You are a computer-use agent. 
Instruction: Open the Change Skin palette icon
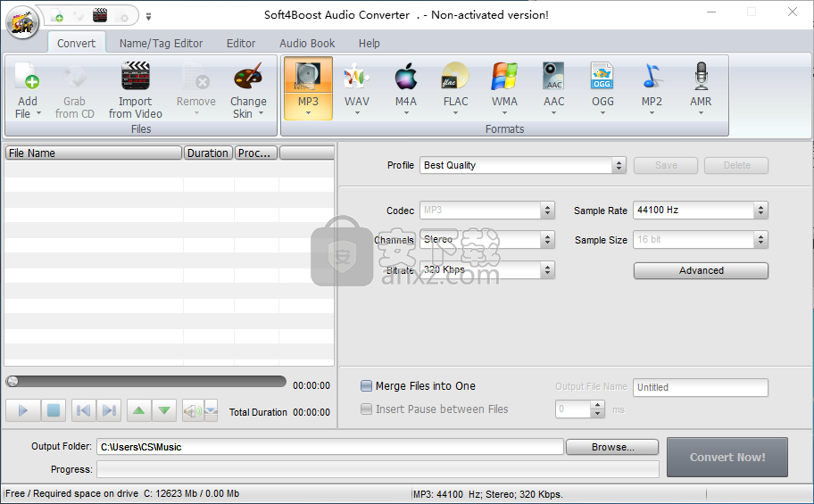[x=248, y=77]
